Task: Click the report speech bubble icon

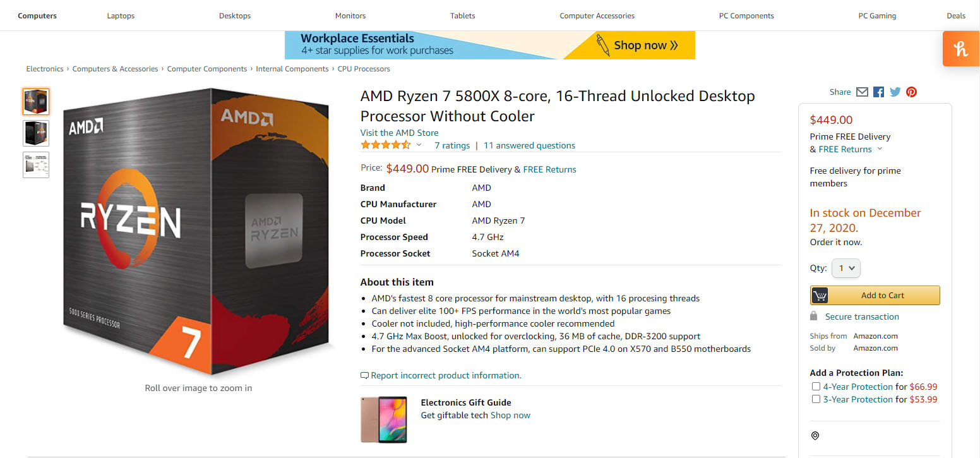Action: click(x=364, y=376)
